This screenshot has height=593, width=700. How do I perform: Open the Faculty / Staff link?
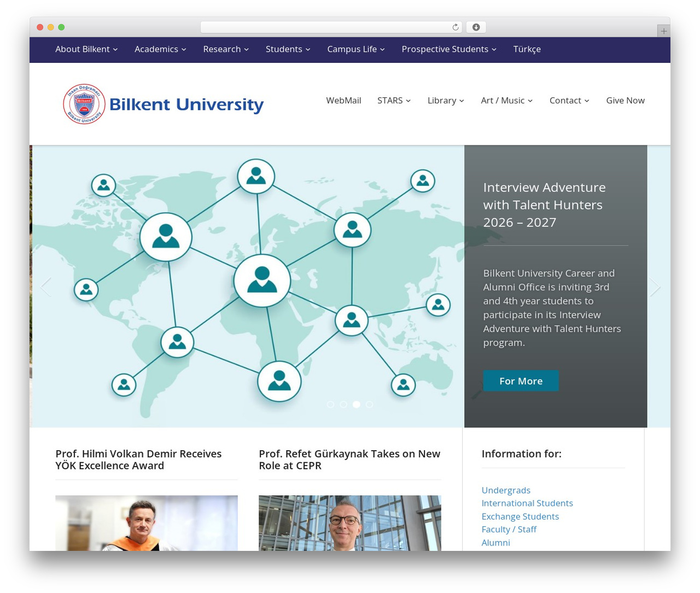[x=509, y=530]
